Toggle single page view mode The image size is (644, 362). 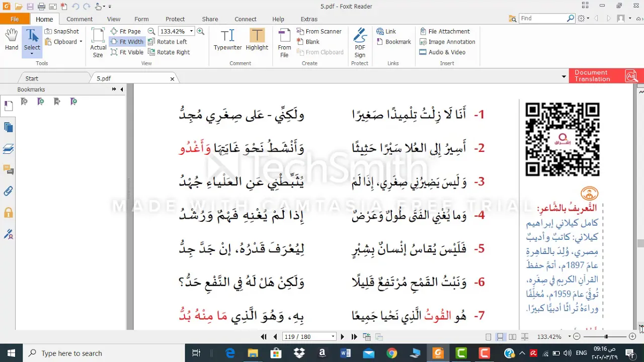(489, 337)
